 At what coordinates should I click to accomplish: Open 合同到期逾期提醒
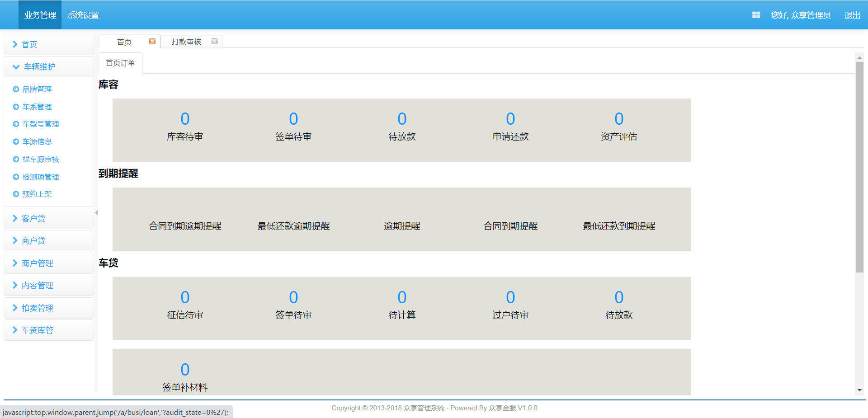coord(185,226)
